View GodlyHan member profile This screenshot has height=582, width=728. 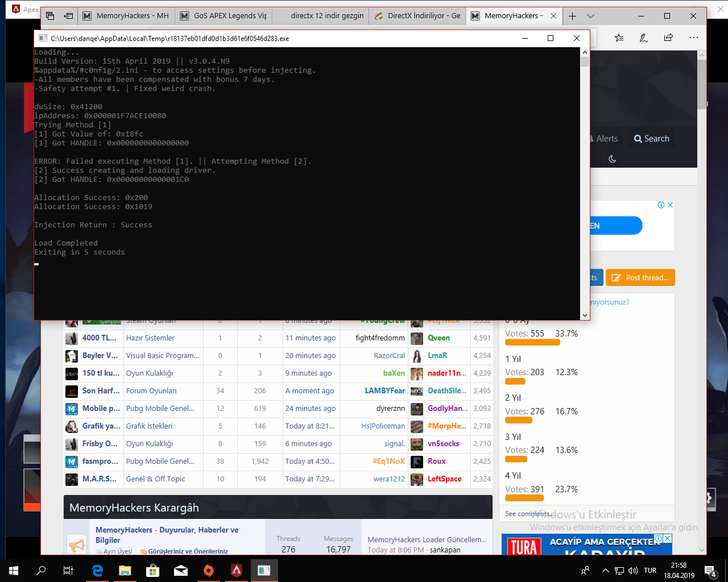coord(448,408)
